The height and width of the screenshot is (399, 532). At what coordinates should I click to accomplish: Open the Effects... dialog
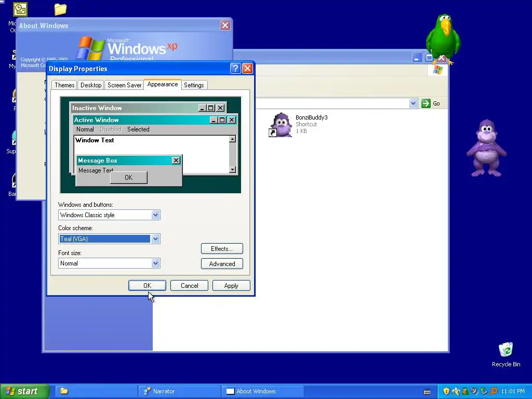222,249
